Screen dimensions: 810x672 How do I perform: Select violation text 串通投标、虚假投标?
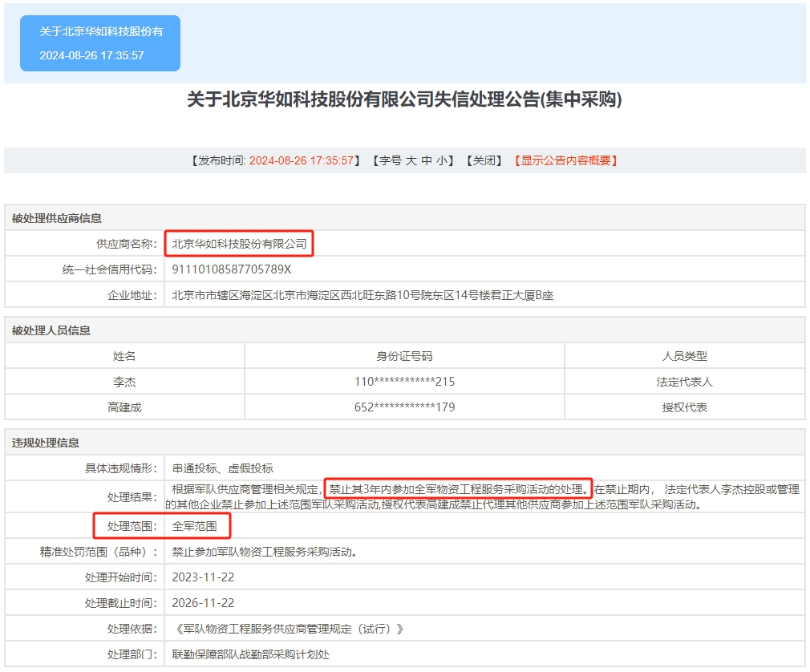tap(223, 468)
